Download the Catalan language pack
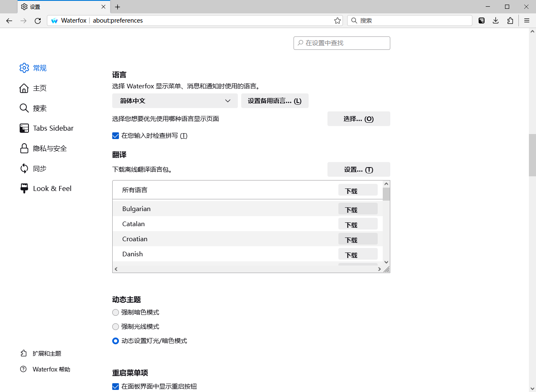Screen dimensions: 536x392 click(x=358, y=224)
